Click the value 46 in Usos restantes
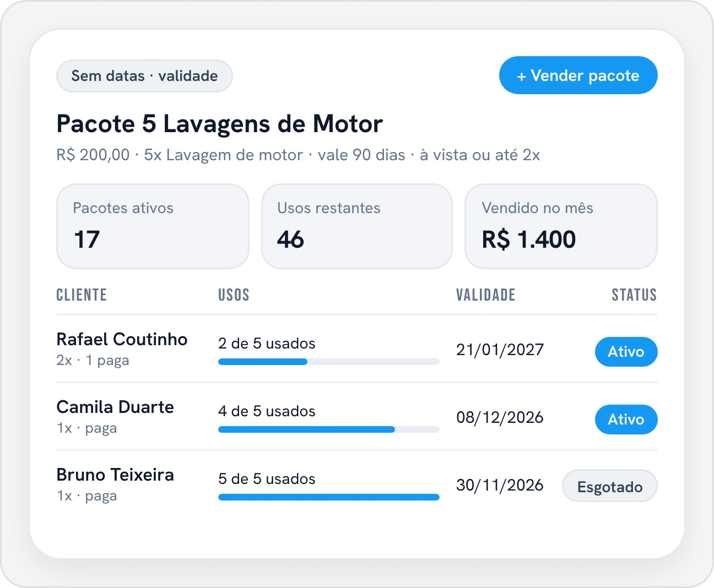The height and width of the screenshot is (588, 714). pos(290,239)
